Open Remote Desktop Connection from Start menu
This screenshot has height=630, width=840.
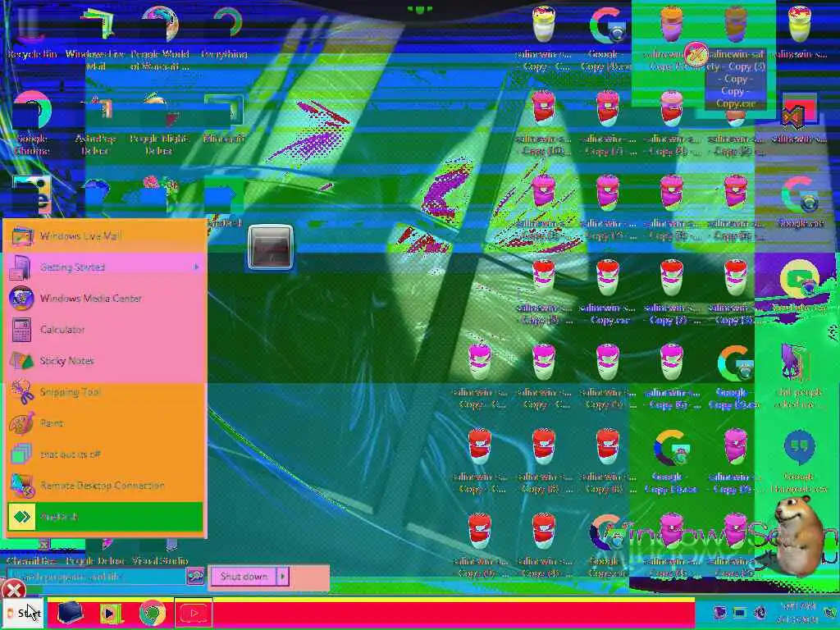click(x=105, y=486)
